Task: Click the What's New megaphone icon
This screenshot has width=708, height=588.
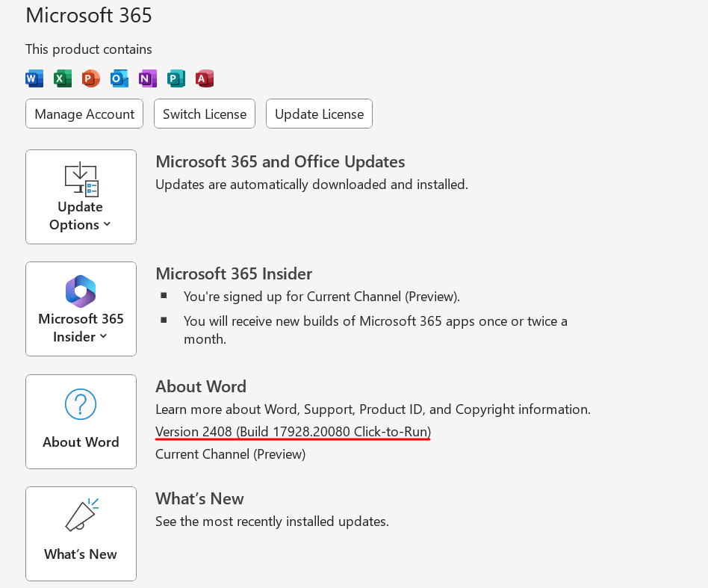Action: tap(81, 515)
